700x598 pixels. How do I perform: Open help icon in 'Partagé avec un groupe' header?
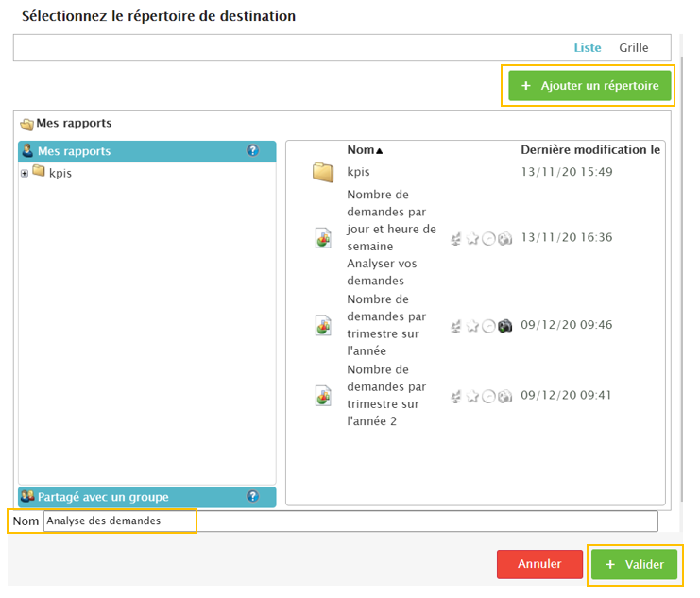pyautogui.click(x=252, y=496)
